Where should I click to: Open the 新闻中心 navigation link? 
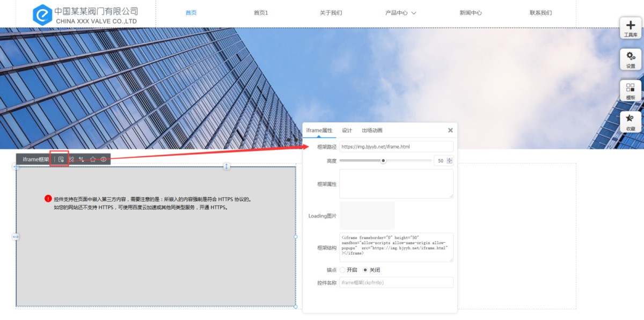pos(471,13)
